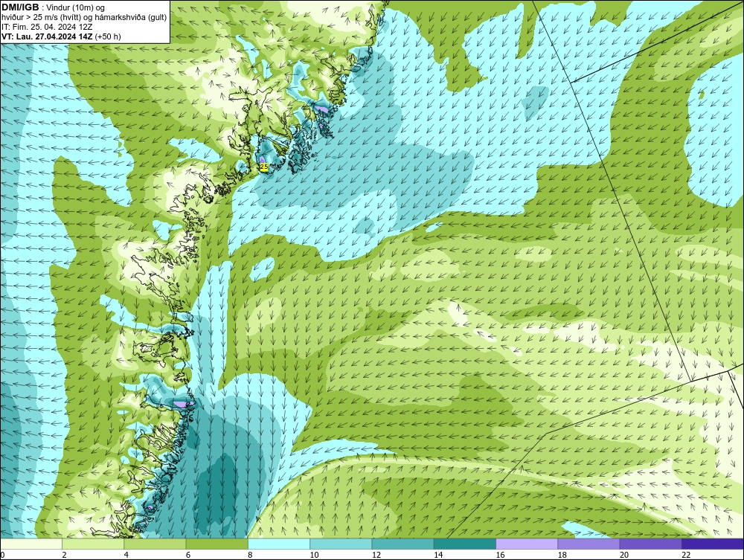Image resolution: width=744 pixels, height=560 pixels.
Task: Click the legend label '22'
Action: [686, 556]
